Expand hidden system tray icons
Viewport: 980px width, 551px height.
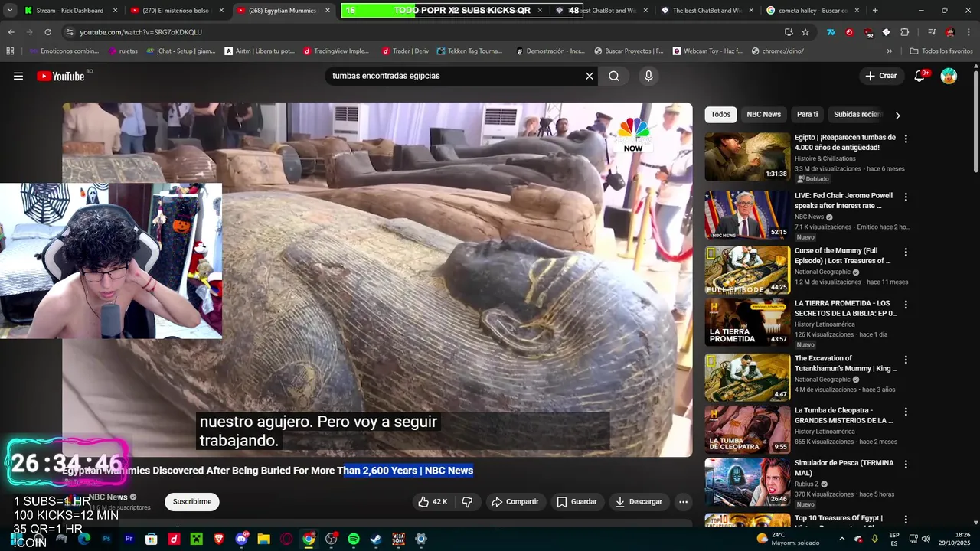(x=841, y=539)
